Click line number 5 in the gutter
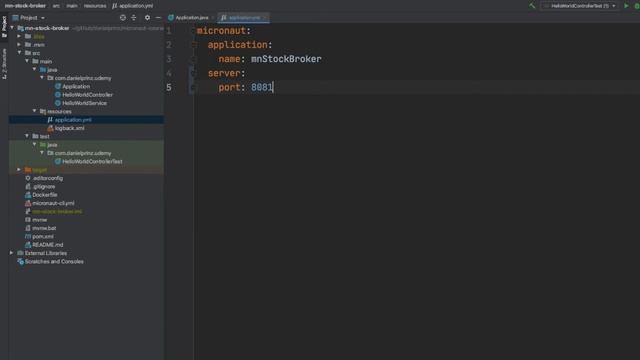This screenshot has height=360, width=640. tap(169, 87)
